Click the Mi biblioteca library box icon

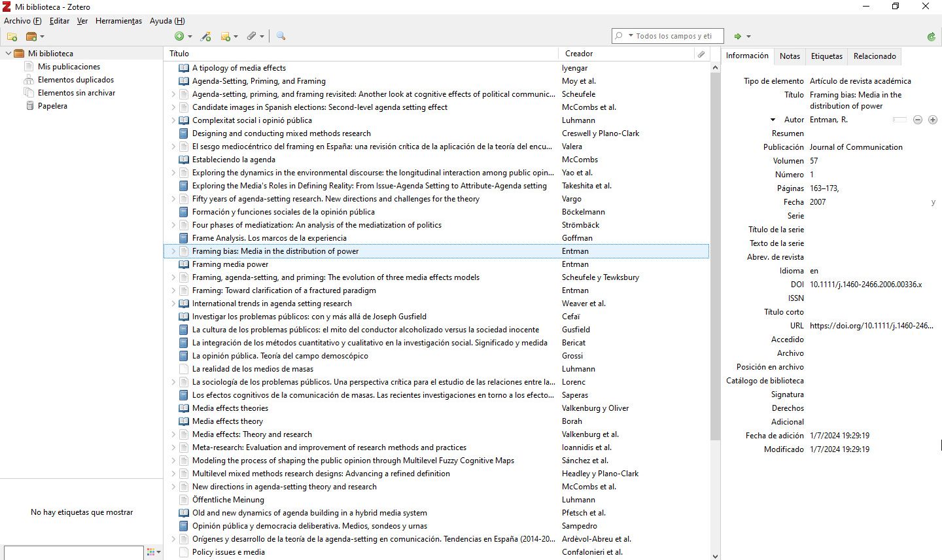coord(19,54)
